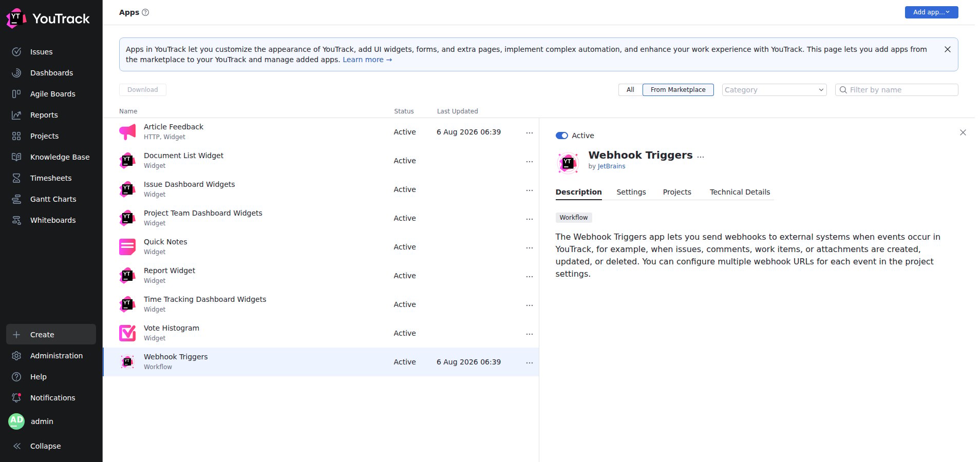Image resolution: width=980 pixels, height=462 pixels.
Task: Click the search icon in name filter
Action: pos(843,90)
